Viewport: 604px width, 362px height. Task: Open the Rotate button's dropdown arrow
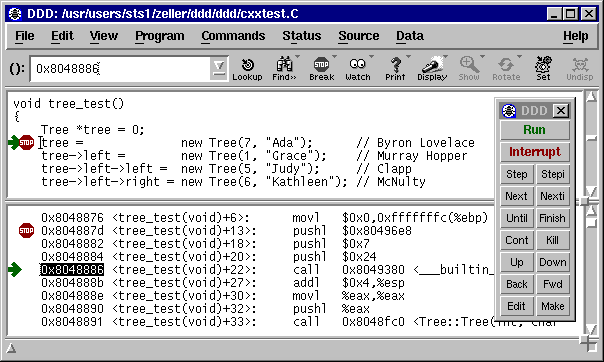point(519,57)
